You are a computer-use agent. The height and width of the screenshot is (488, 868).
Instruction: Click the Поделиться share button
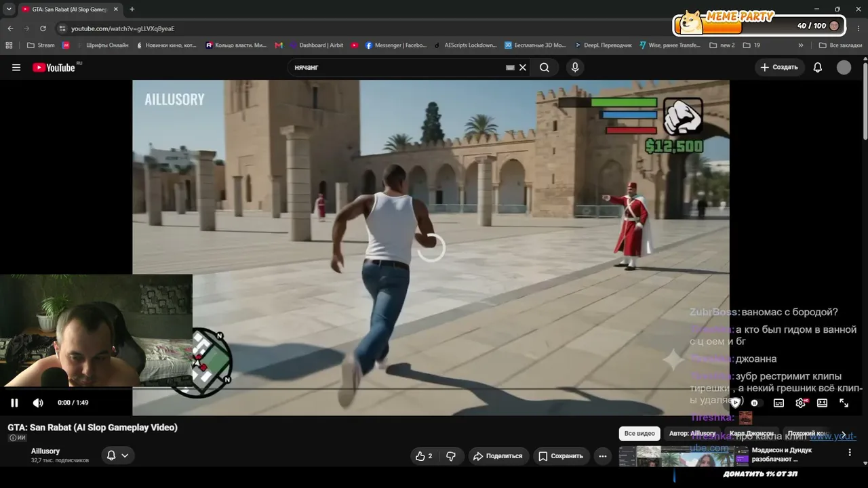498,456
